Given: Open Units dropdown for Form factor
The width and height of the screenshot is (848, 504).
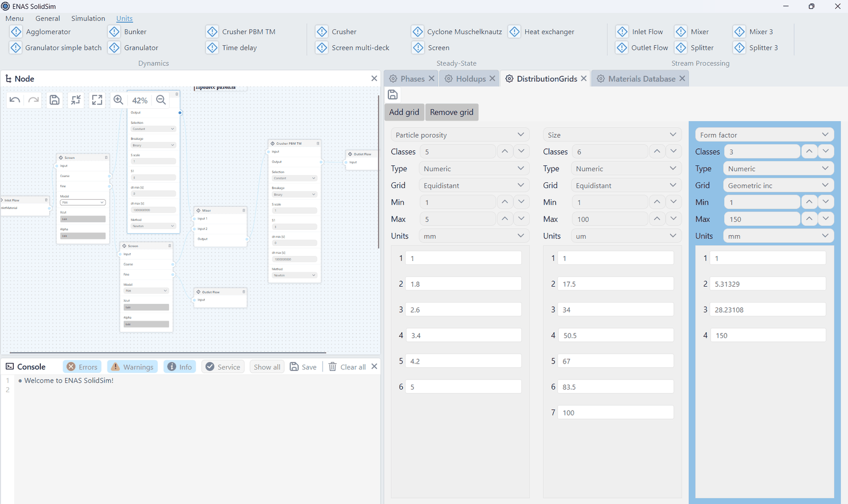Looking at the screenshot, I should tap(779, 236).
